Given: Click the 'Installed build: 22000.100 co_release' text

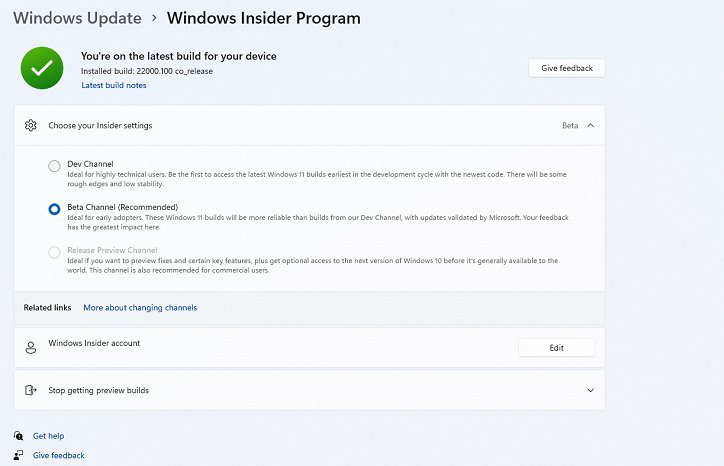Looking at the screenshot, I should point(147,71).
